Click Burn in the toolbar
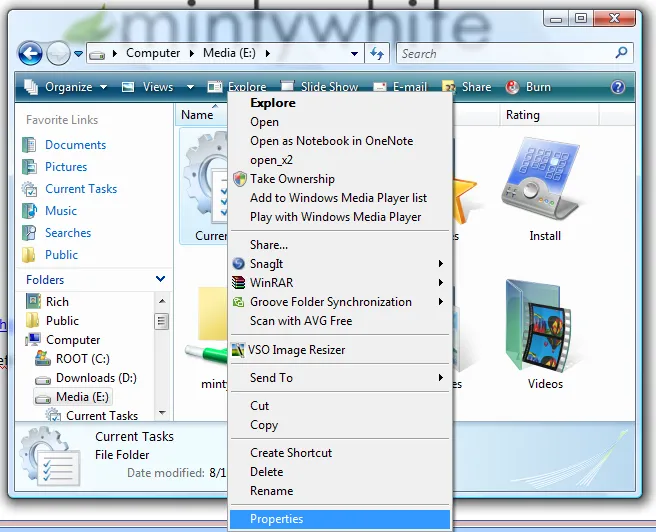This screenshot has height=532, width=656. pyautogui.click(x=528, y=87)
